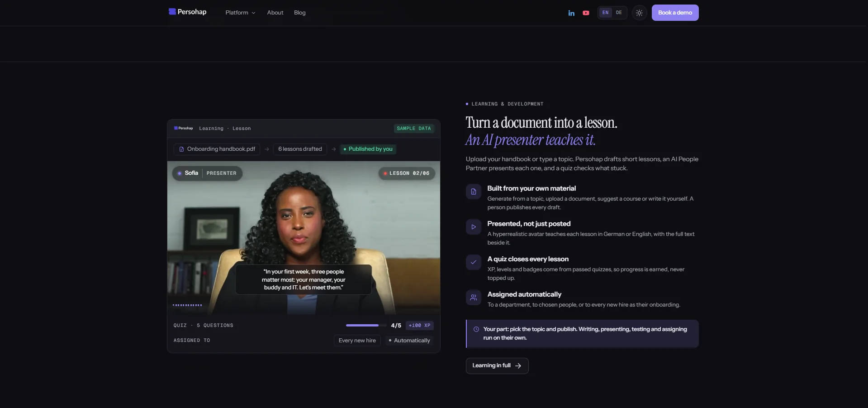Toggle the light/dark theme sun icon
The width and height of the screenshot is (868, 408).
point(639,13)
